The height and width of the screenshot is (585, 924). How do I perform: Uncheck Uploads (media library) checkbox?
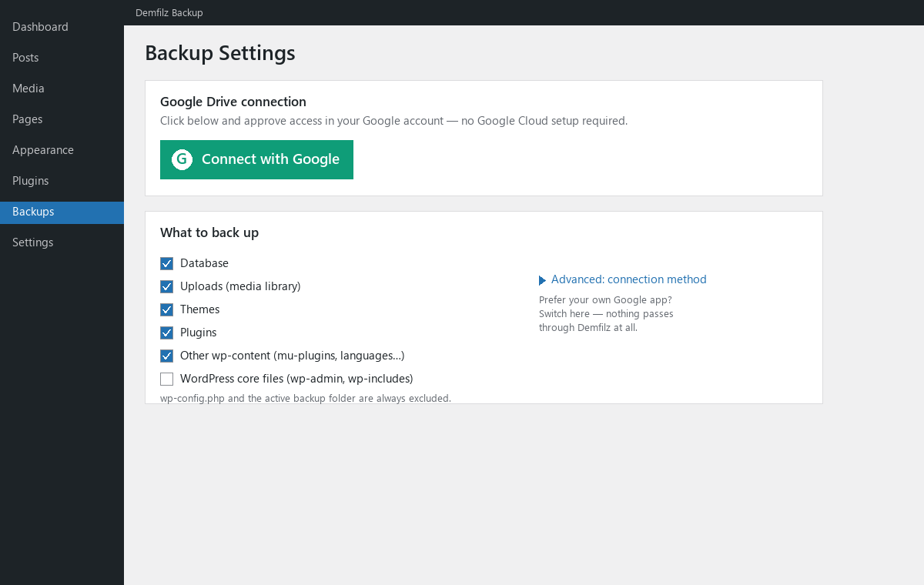point(166,286)
